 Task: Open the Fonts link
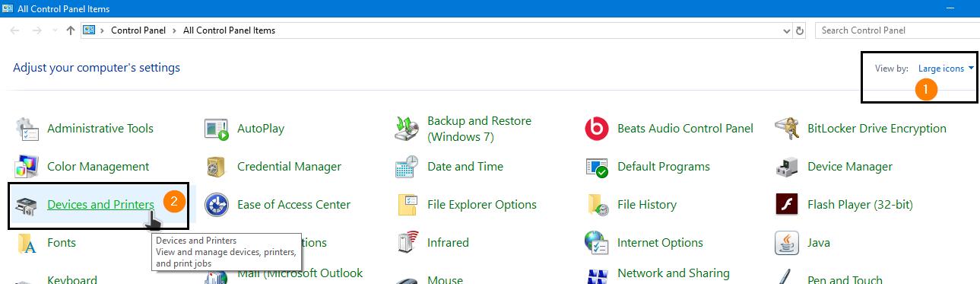point(62,243)
